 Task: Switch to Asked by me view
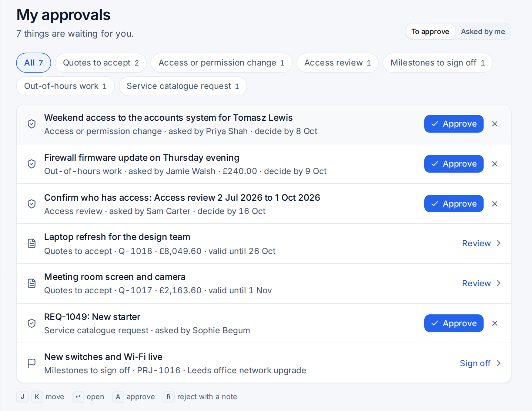tap(483, 31)
